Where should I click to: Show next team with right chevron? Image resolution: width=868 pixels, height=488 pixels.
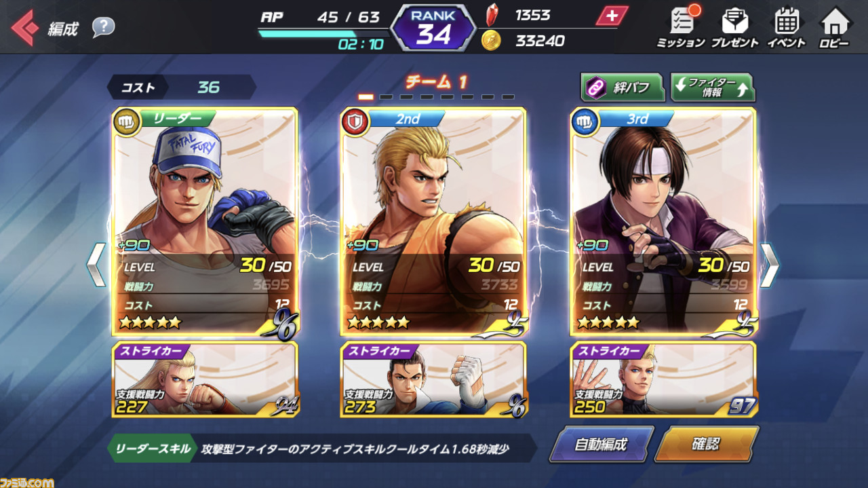[x=769, y=263]
